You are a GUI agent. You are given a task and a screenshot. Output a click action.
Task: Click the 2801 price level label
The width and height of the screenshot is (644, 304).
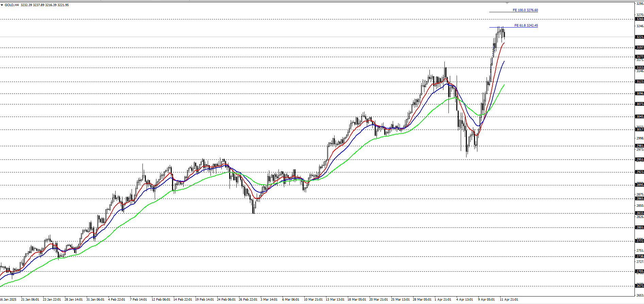[640, 227]
